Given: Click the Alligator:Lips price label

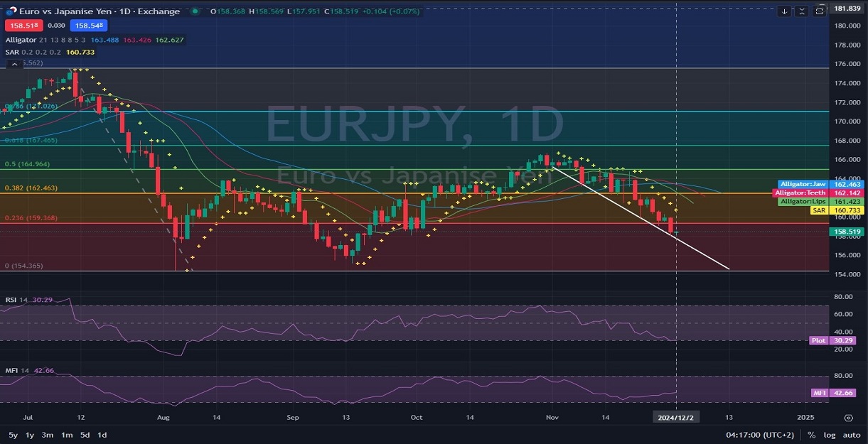Looking at the screenshot, I should click(820, 202).
